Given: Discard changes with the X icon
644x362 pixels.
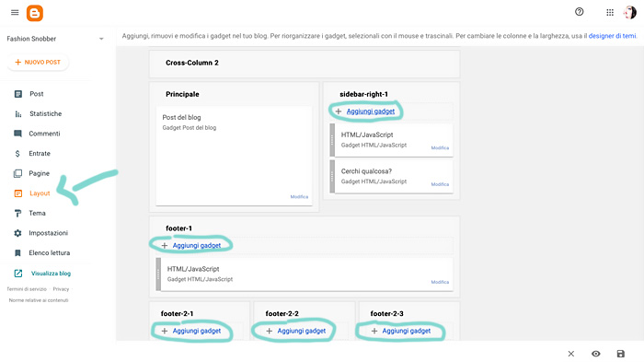Looking at the screenshot, I should (x=571, y=354).
